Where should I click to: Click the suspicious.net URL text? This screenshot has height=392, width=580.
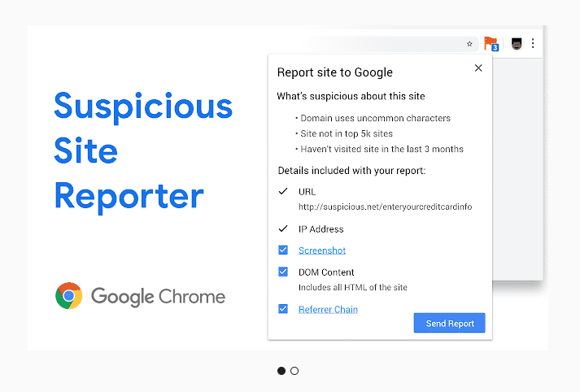pyautogui.click(x=385, y=207)
